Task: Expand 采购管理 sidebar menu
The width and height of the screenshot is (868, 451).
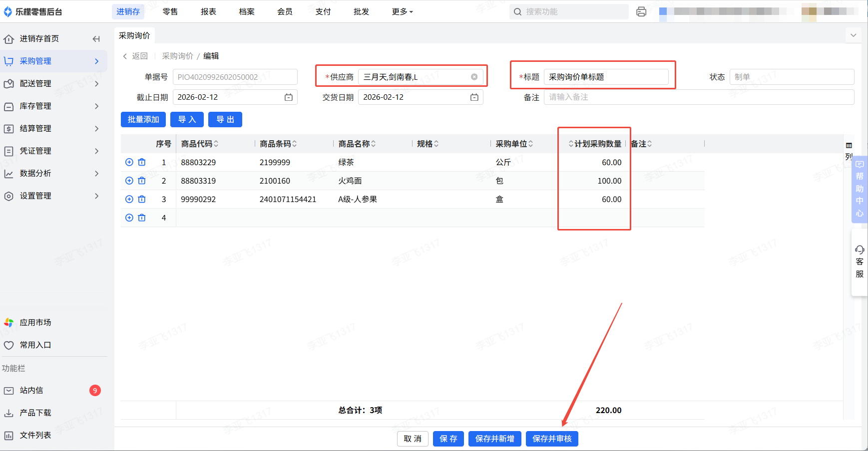Action: 53,61
